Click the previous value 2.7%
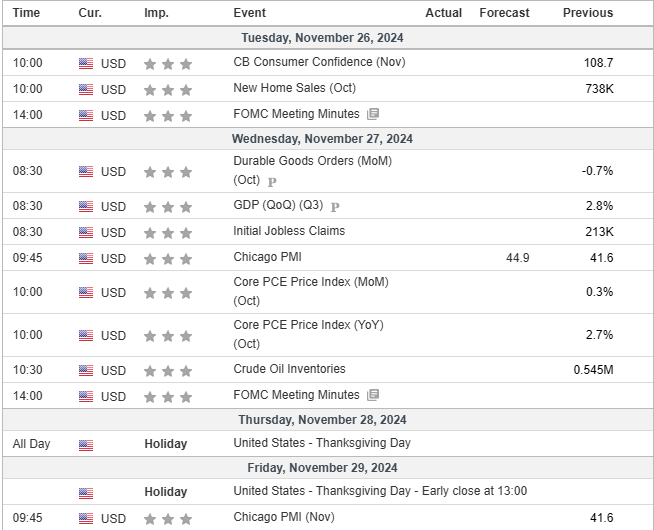This screenshot has width=654, height=530. pyautogui.click(x=599, y=335)
